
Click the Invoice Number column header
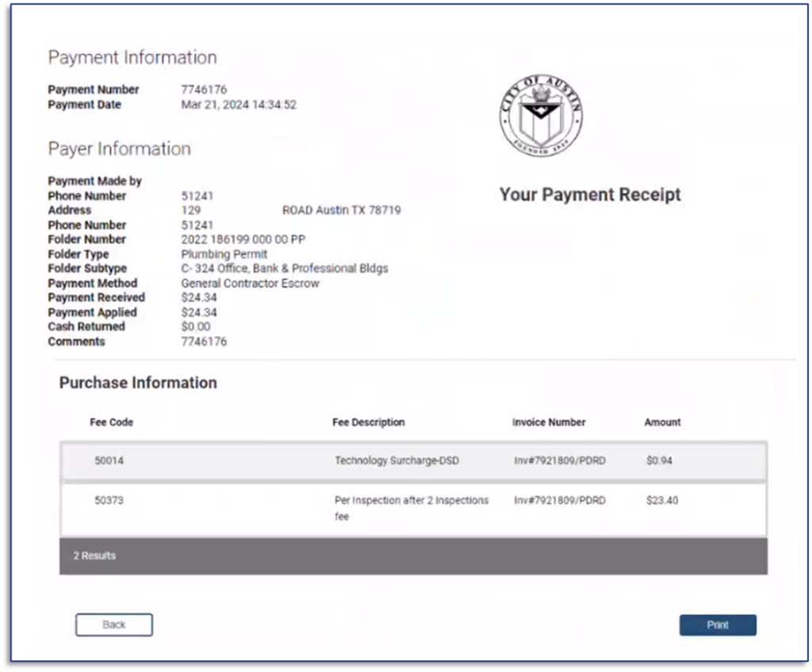pos(549,422)
